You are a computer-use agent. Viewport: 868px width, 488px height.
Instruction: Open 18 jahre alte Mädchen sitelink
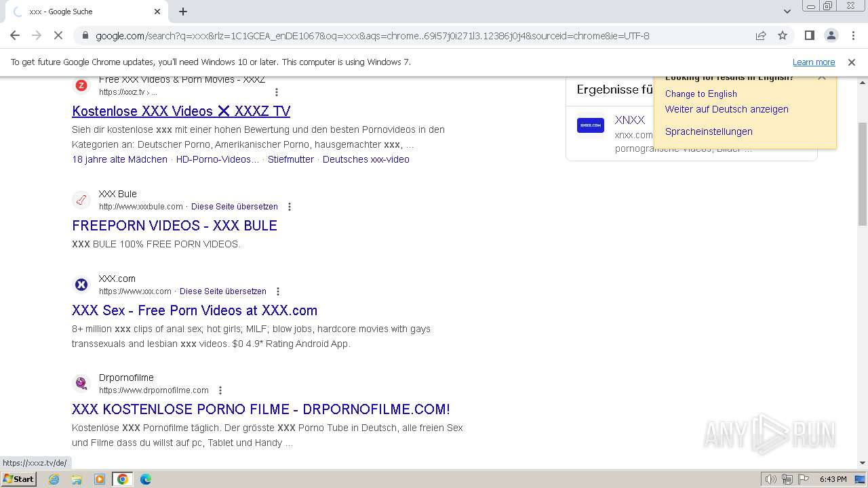pos(119,159)
